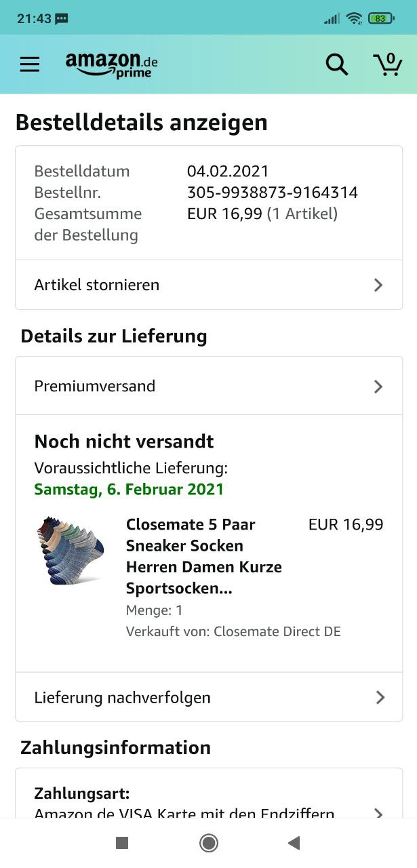The width and height of the screenshot is (417, 868).
Task: Open search with magnifier icon
Action: click(336, 64)
